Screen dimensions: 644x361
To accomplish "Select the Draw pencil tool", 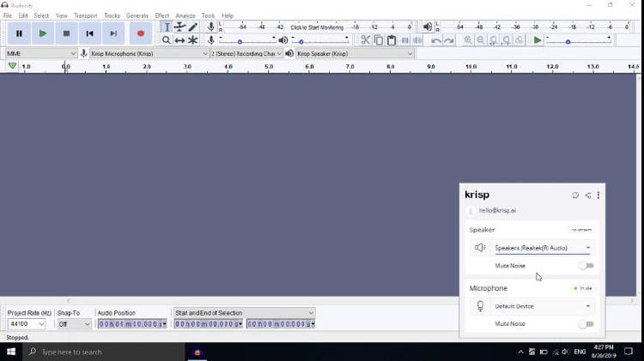I will click(x=192, y=27).
